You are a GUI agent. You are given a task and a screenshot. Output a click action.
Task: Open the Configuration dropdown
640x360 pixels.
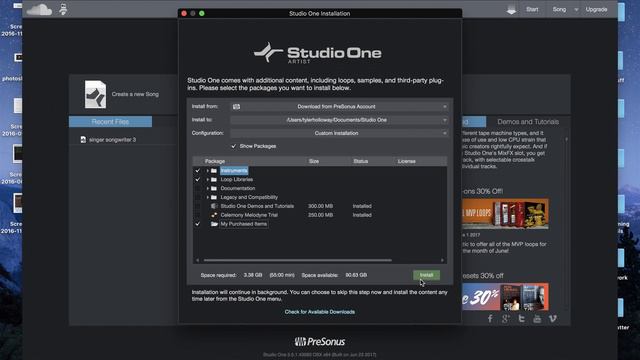[x=339, y=133]
